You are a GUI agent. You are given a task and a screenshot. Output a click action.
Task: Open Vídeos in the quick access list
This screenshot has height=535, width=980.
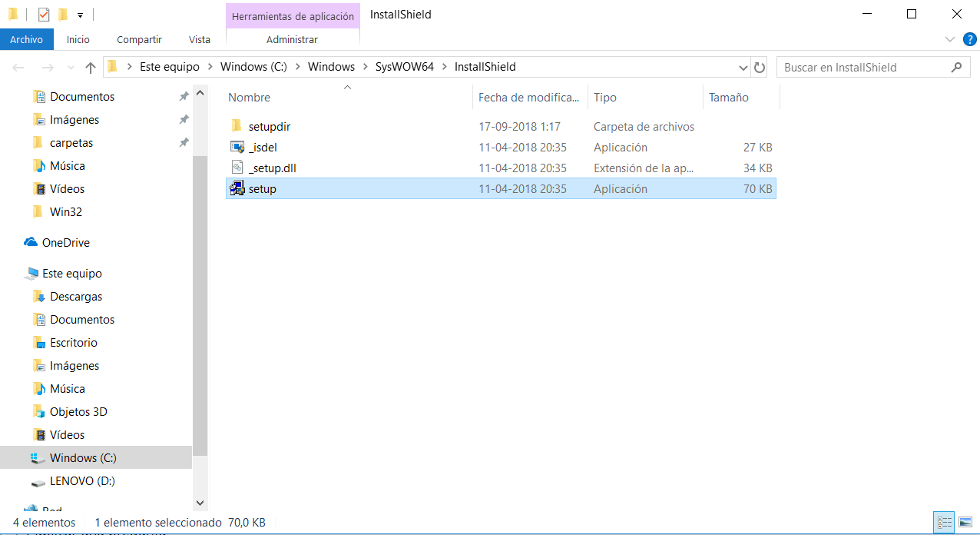pos(68,189)
